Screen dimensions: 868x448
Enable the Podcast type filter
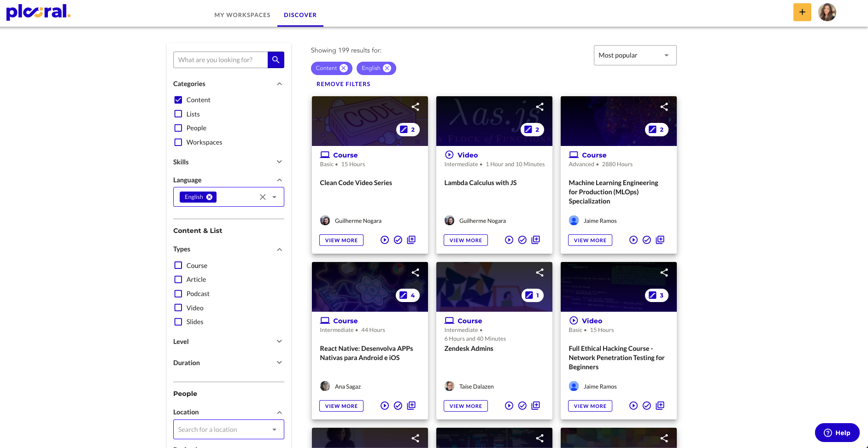coord(178,293)
